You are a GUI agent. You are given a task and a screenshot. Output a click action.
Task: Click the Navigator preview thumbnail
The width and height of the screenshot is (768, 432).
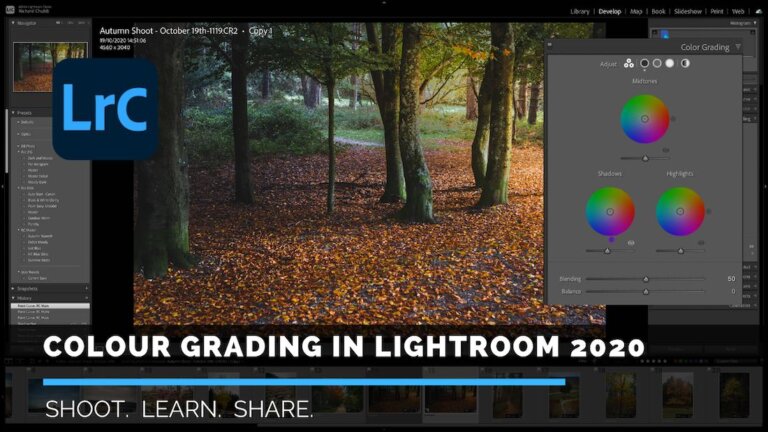coord(50,67)
